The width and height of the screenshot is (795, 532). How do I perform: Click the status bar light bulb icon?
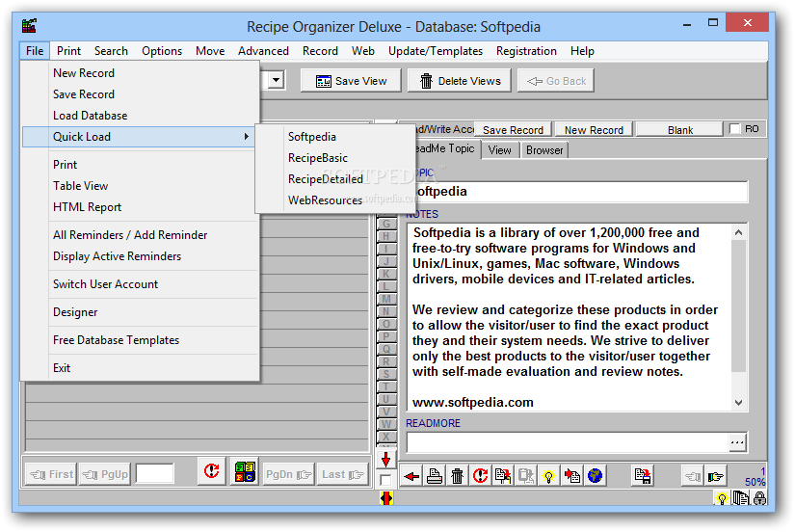722,498
